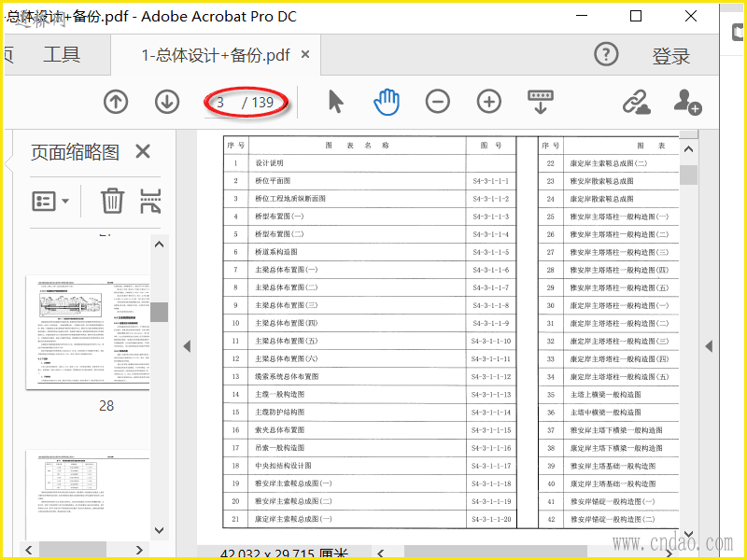Close the page thumbnails panel
The height and width of the screenshot is (560, 747).
143,152
